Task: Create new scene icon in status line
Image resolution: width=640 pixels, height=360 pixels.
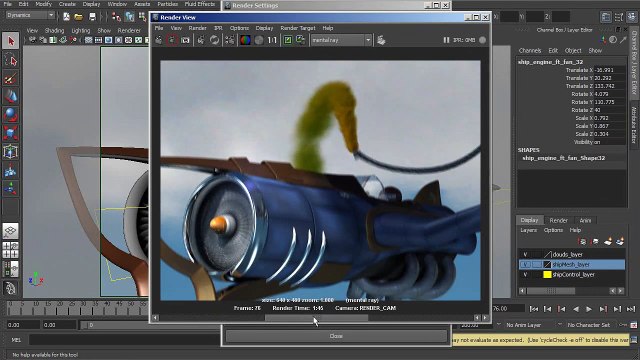Action: (x=66, y=16)
